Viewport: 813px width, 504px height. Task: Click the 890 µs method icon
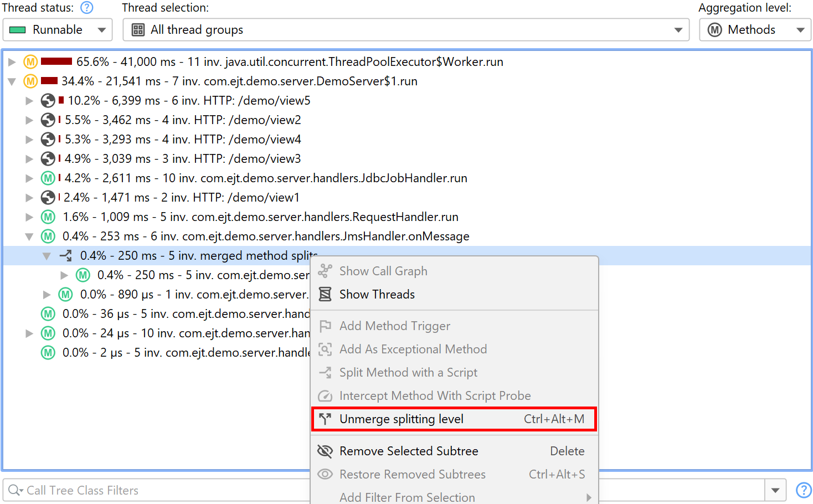tap(66, 295)
